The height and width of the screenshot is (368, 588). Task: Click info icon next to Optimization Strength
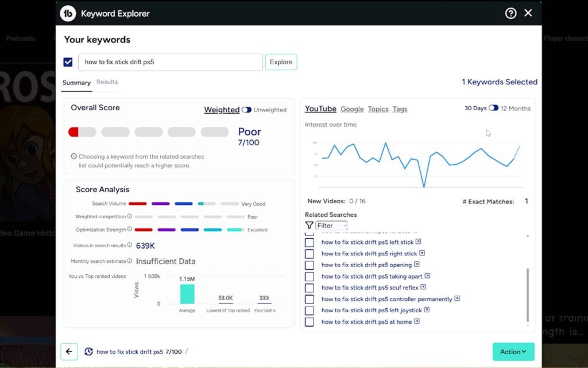[x=130, y=230]
